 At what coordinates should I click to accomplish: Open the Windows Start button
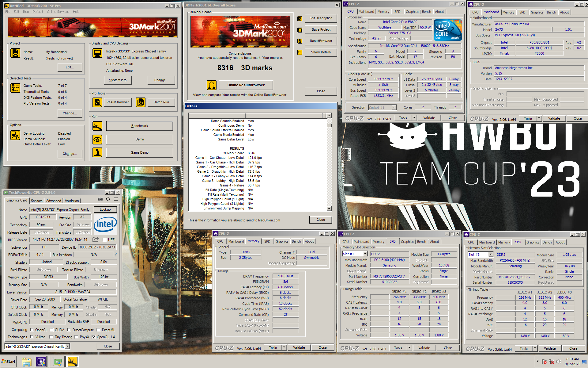click(9, 362)
